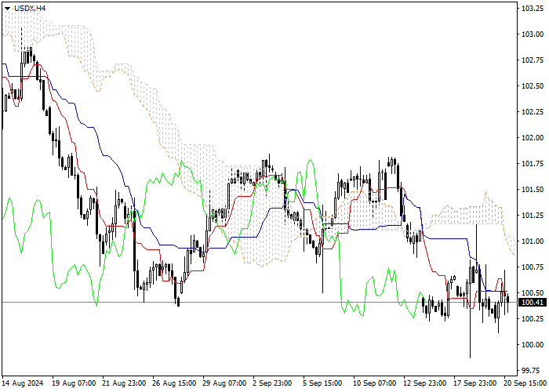Click the 102.50 price axis label

(533, 86)
